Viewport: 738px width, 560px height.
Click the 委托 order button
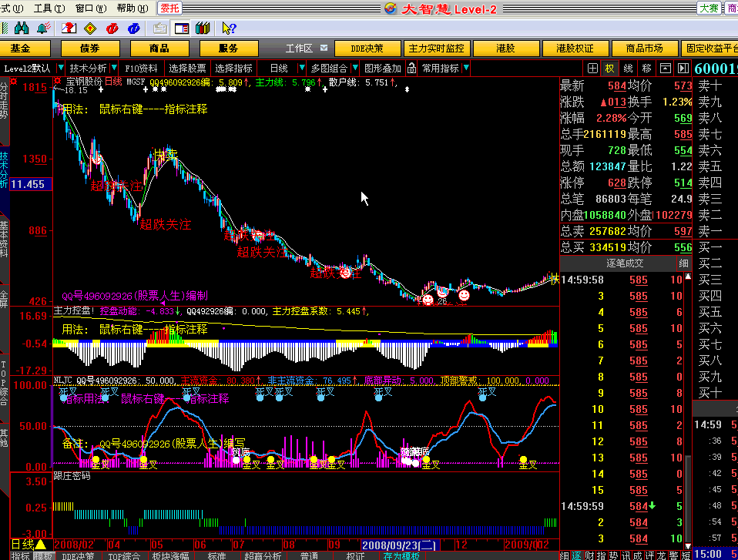(x=169, y=8)
